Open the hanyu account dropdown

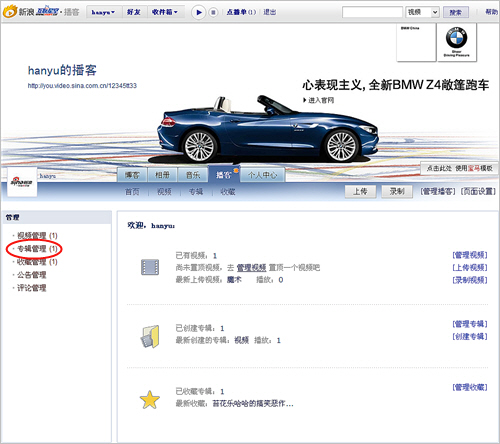click(x=103, y=12)
